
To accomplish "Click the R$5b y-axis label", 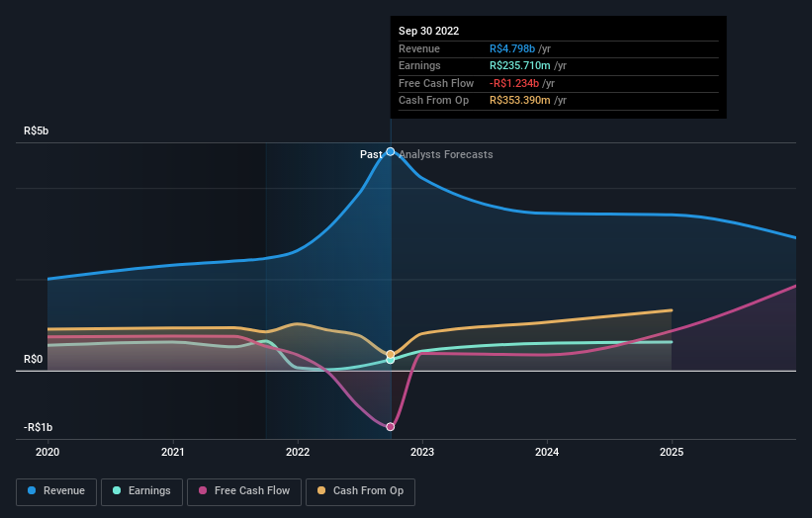I will click(x=37, y=130).
